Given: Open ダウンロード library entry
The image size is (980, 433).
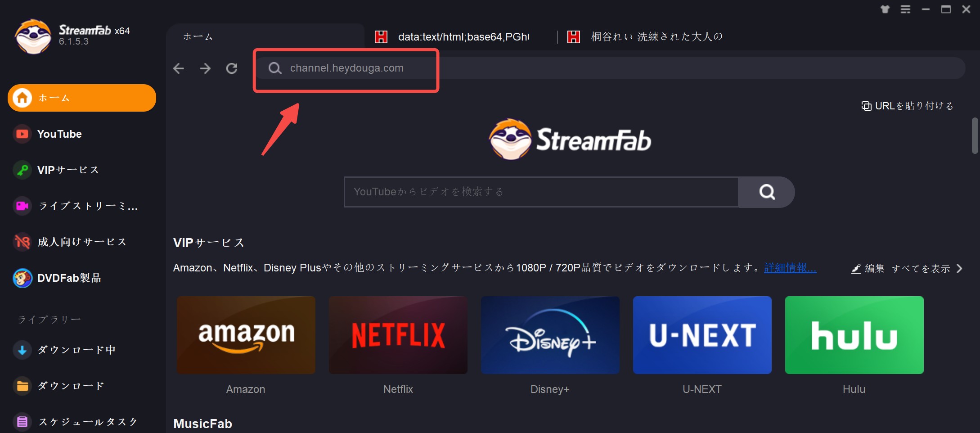Looking at the screenshot, I should coord(82,386).
